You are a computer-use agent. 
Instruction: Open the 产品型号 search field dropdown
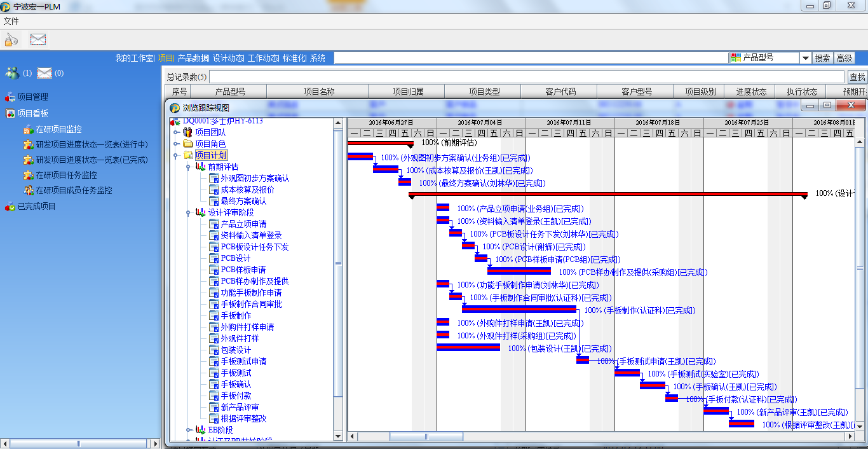point(805,58)
